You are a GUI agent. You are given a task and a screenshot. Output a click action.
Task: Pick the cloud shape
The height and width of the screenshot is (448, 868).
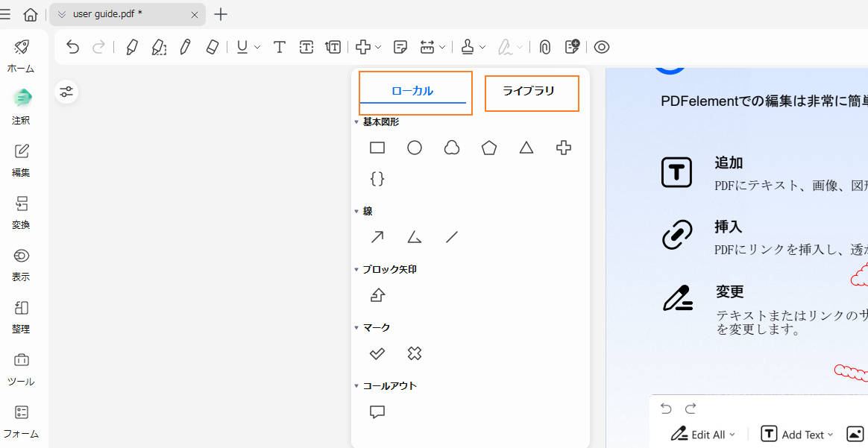(452, 148)
